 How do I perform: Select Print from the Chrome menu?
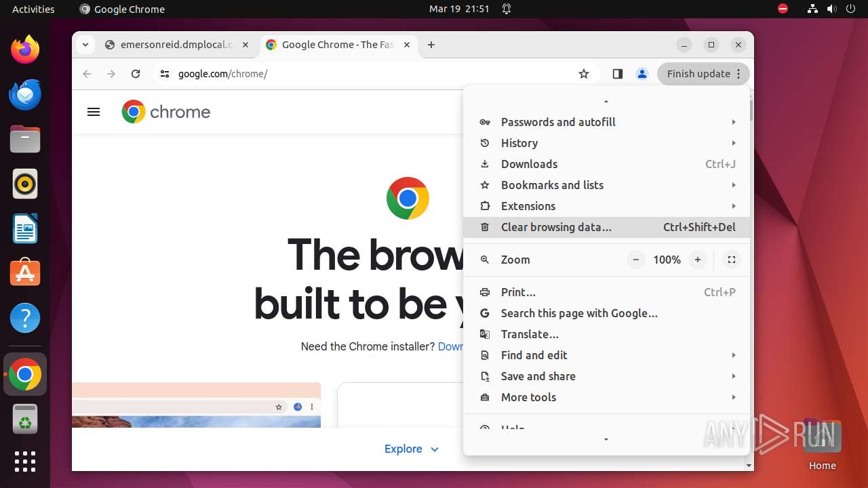point(606,292)
